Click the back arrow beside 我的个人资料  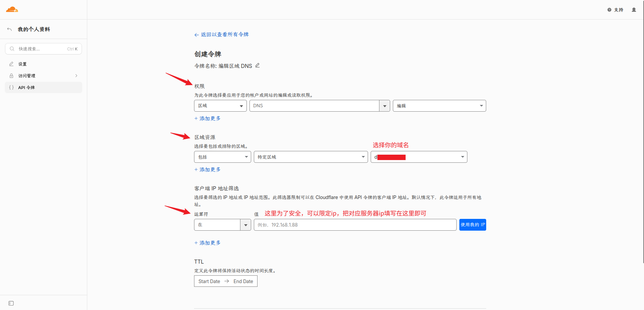coord(9,29)
